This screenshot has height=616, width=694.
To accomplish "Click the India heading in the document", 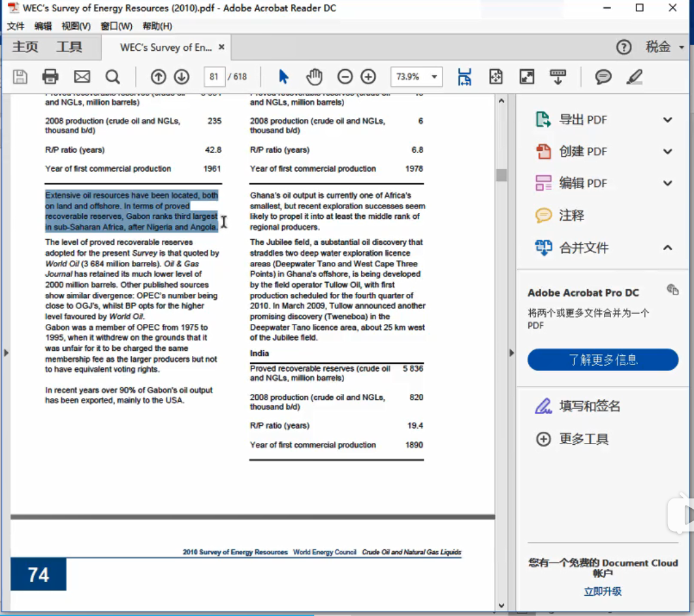I will point(259,353).
